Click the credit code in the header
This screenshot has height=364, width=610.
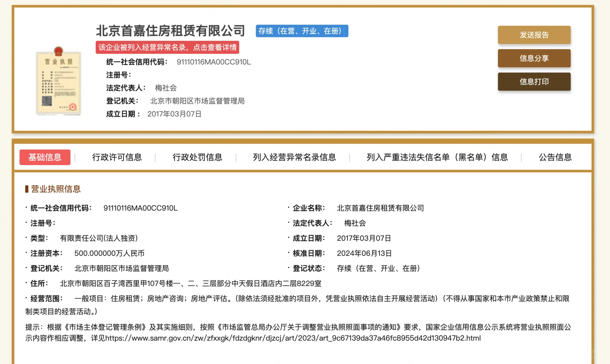pyautogui.click(x=214, y=62)
